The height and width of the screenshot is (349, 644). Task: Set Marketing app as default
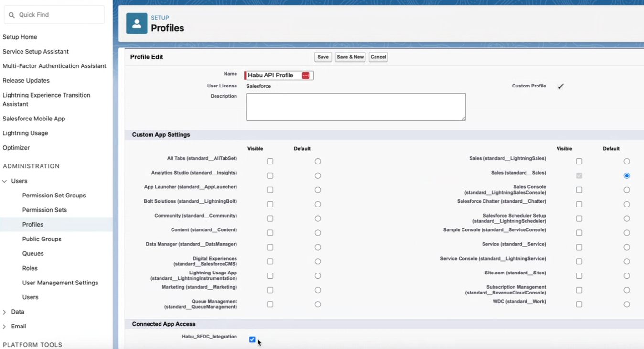[318, 290]
